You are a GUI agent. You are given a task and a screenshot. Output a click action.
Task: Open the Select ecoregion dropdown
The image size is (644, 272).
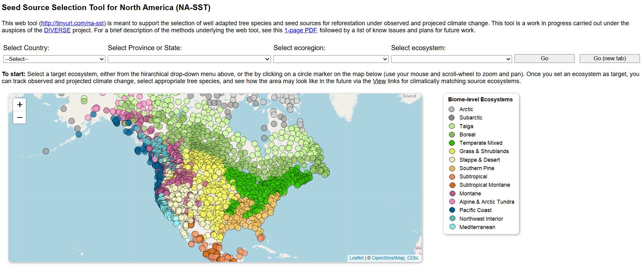[x=331, y=59]
